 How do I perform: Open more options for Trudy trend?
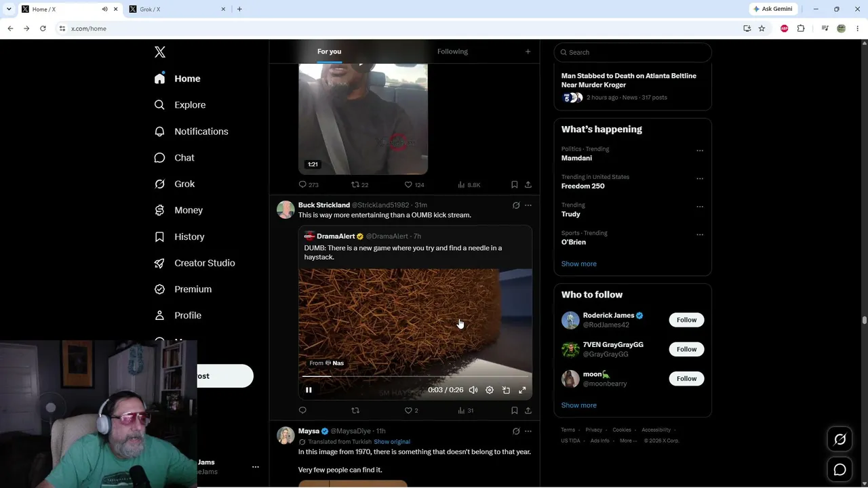tap(700, 207)
